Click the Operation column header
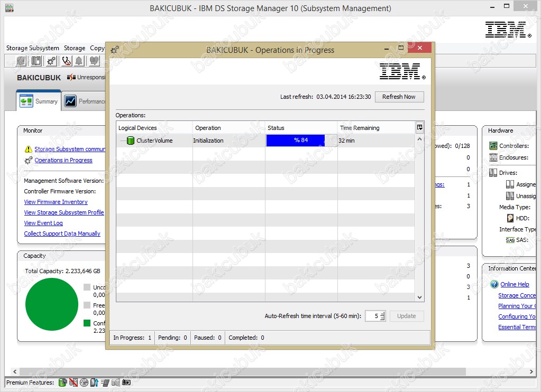Viewport: 541px width, 392px height. click(x=229, y=128)
